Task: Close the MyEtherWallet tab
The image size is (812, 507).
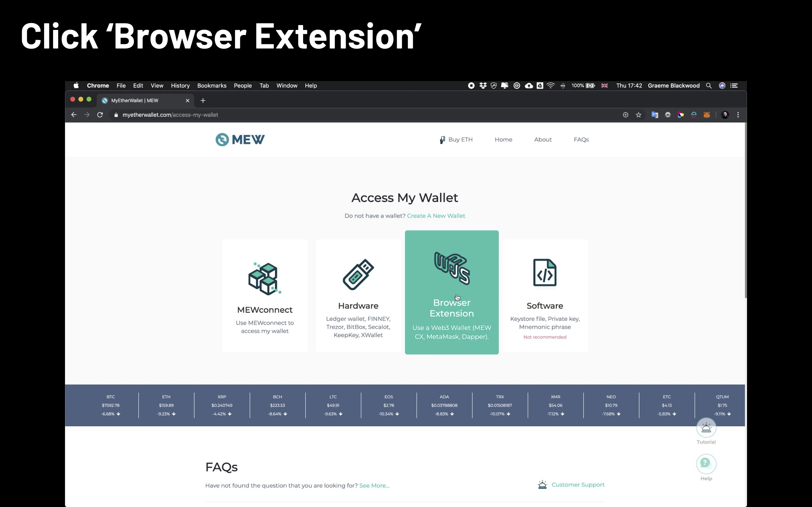Action: pos(187,101)
